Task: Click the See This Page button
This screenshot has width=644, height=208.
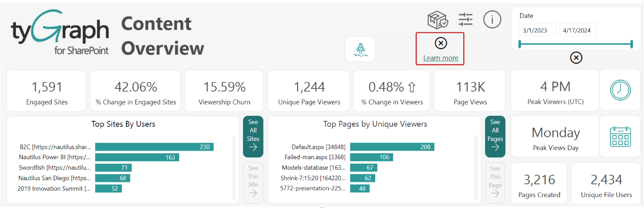Action: (495, 182)
